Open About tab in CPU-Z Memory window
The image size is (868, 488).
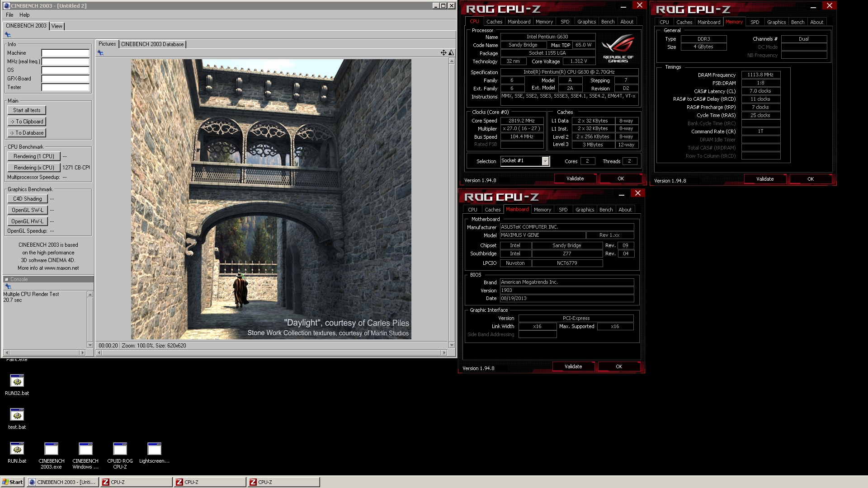pos(816,22)
